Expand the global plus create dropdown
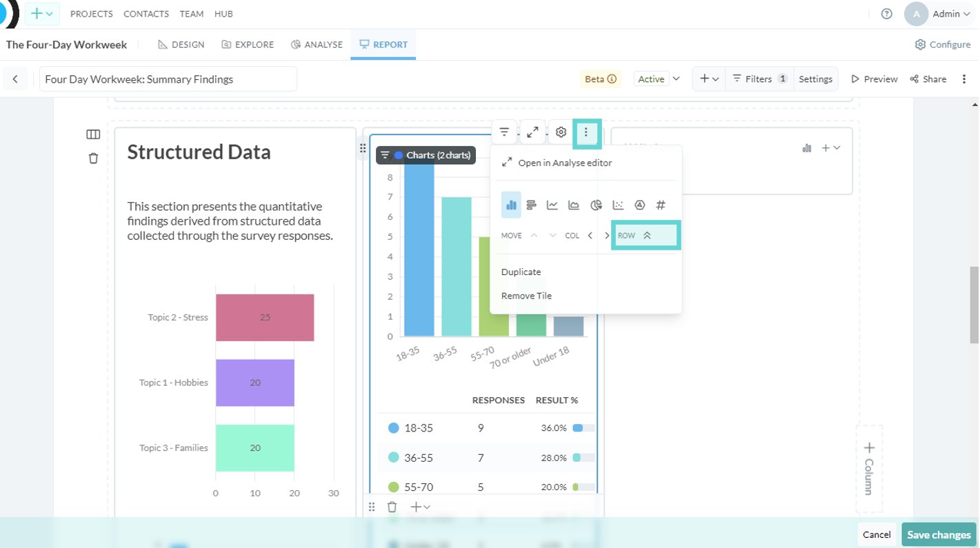 point(42,14)
